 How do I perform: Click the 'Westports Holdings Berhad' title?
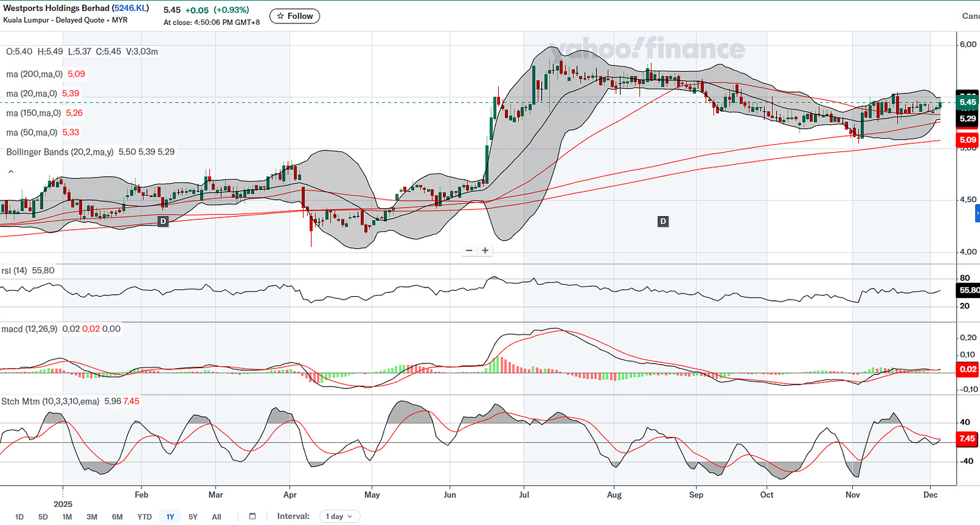pos(57,9)
